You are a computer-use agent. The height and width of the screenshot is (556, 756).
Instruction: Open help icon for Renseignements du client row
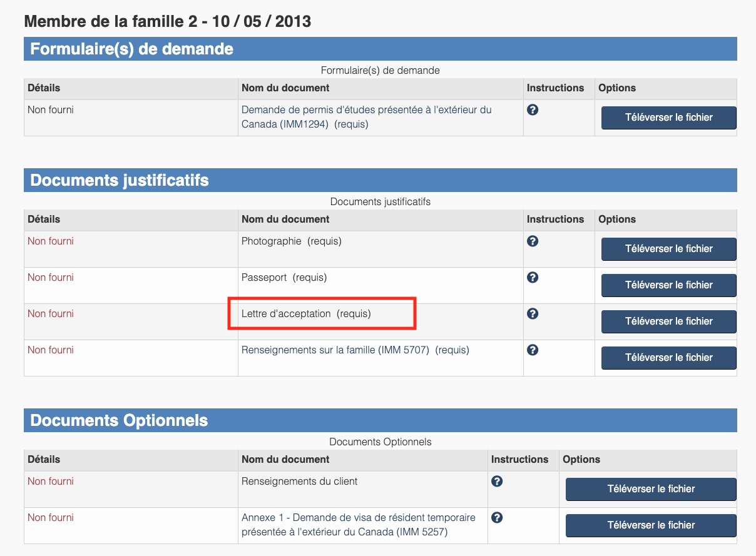[x=497, y=482]
